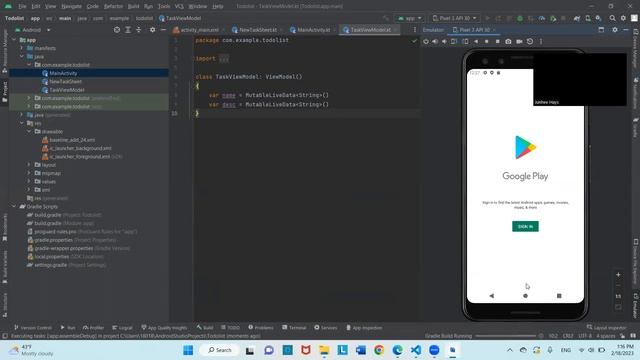Open Windows Start menu
Screen dimensions: 640x360
click(x=188, y=350)
